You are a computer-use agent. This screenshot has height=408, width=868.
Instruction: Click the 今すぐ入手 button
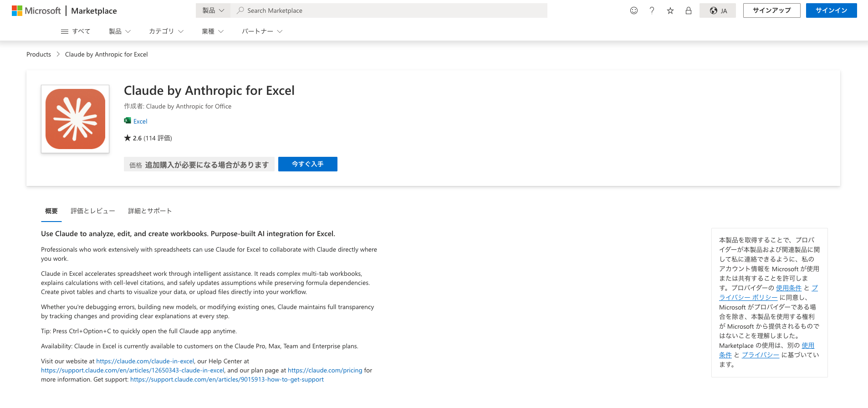point(307,164)
